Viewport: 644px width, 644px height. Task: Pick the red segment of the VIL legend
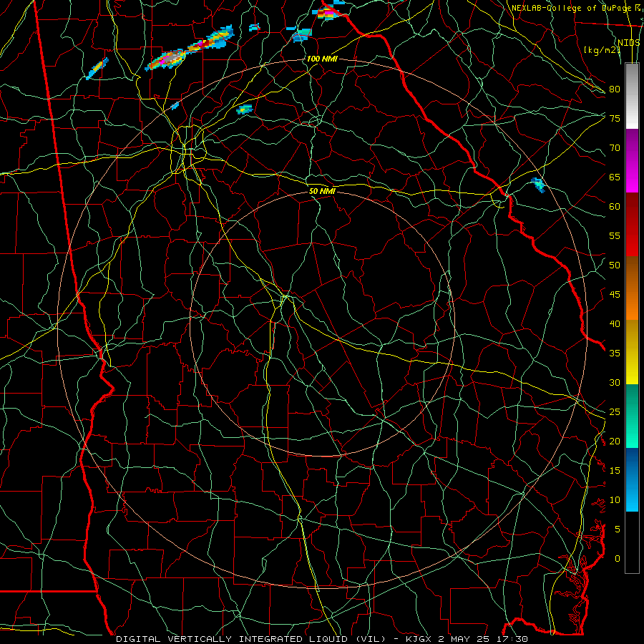tap(632, 224)
